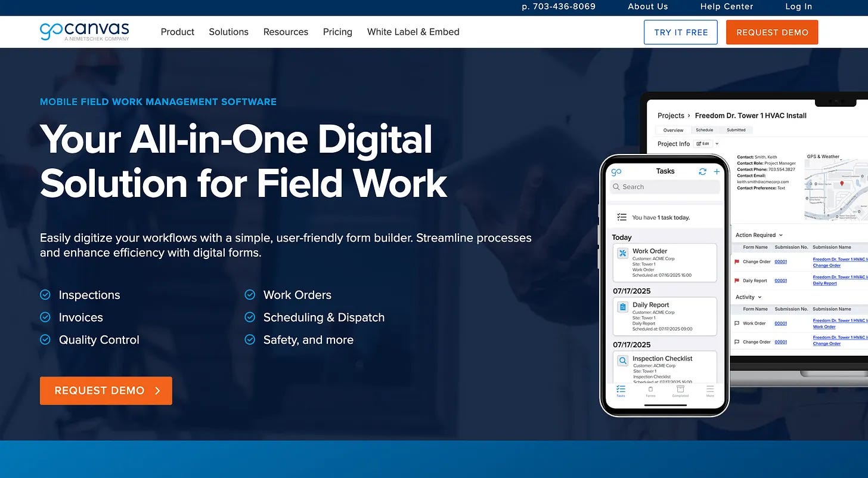The height and width of the screenshot is (478, 868).
Task: Tap the refresh icon in the phone Tasks header
Action: (703, 171)
